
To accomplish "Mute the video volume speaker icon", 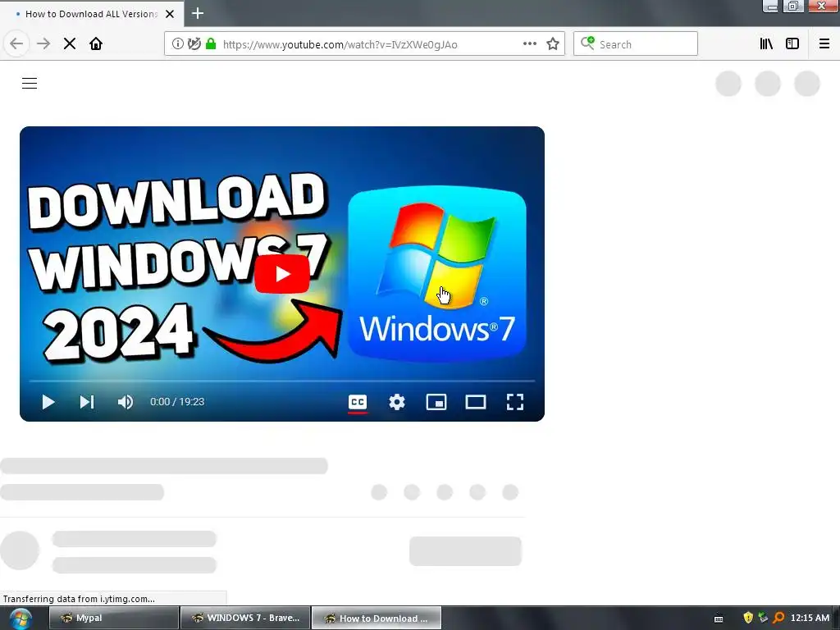I will [126, 402].
